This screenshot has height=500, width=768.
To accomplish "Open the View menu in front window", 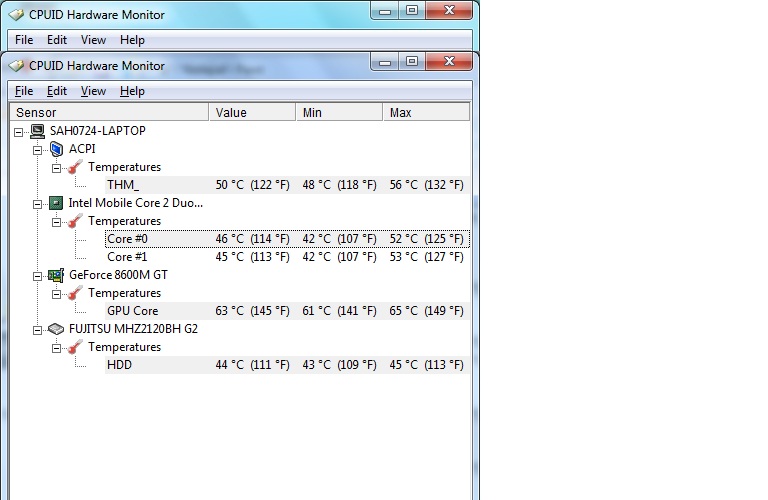I will pos(93,91).
